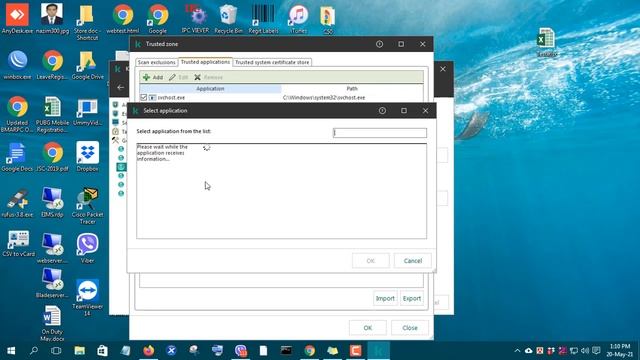This screenshot has height=360, width=640.
Task: Click the Export button in Trusted zone
Action: point(411,298)
